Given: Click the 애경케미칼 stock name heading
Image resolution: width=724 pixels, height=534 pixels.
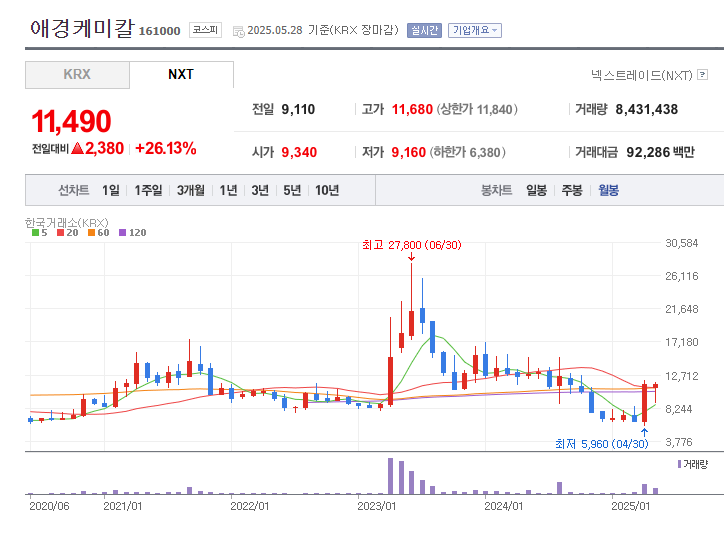Looking at the screenshot, I should 82,29.
